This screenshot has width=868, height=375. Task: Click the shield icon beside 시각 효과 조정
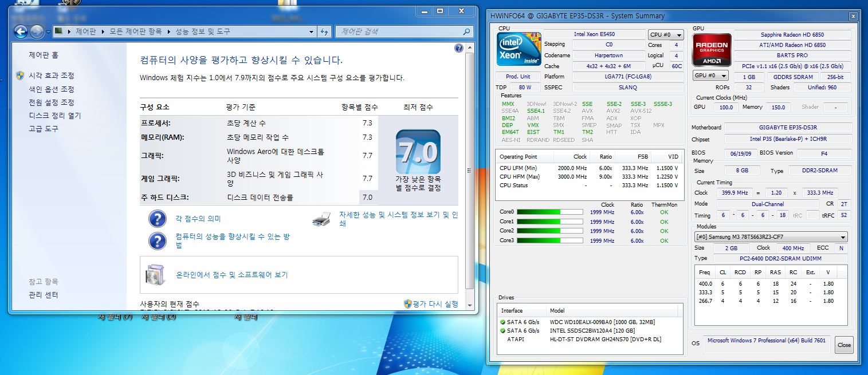point(20,76)
